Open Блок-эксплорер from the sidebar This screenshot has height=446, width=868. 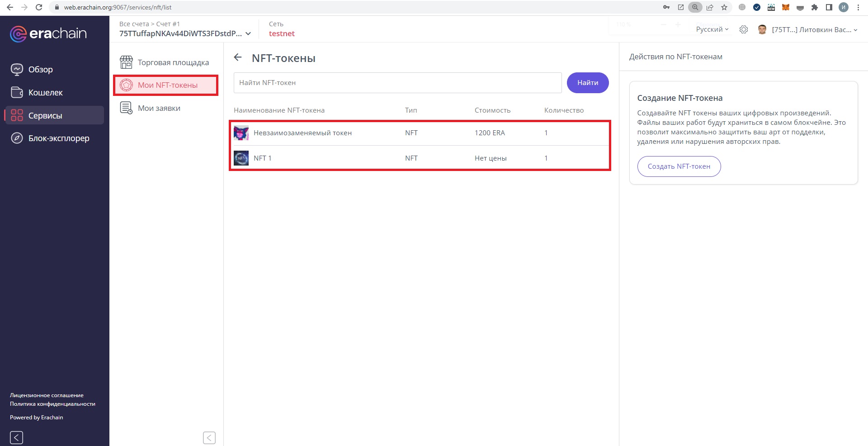coord(58,138)
